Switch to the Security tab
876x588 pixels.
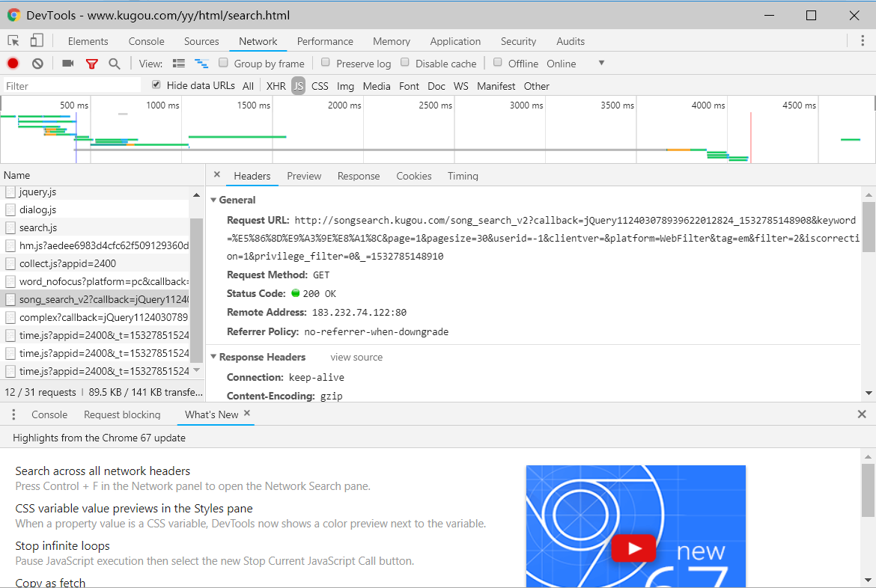coord(518,41)
